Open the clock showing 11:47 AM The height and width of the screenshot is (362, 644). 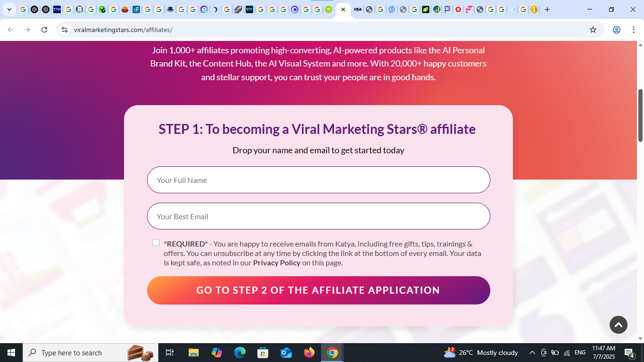tap(603, 353)
